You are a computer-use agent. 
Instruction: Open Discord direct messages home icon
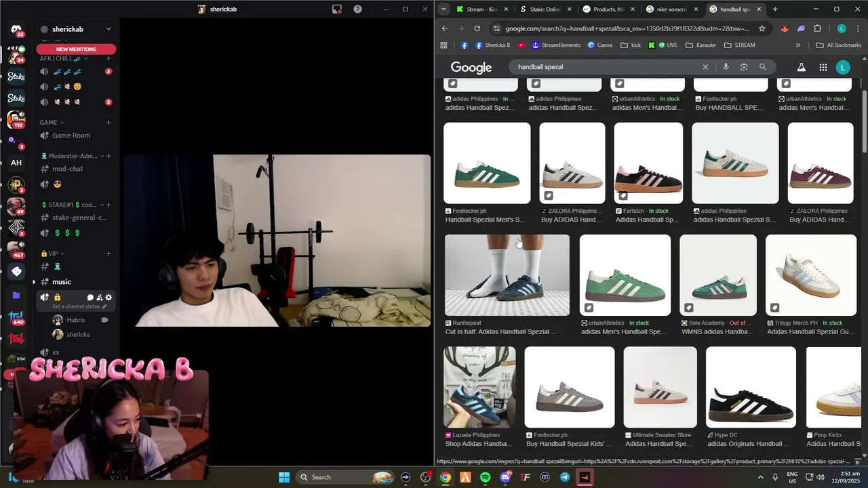point(16,30)
